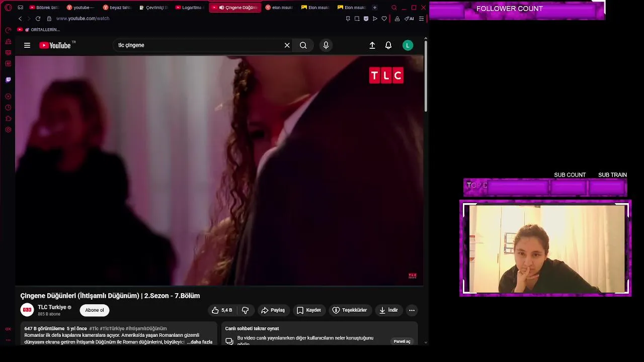Open the YouTube create/upload icon
644x362 pixels.
(372, 45)
